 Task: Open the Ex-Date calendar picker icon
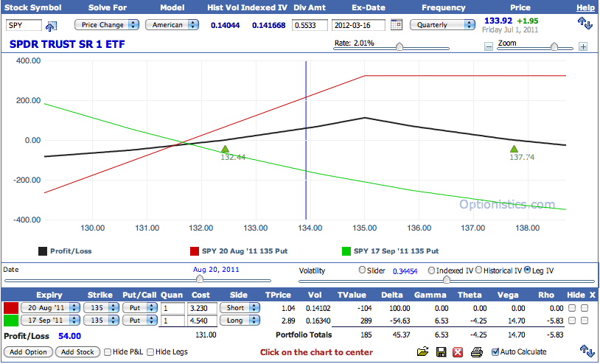tap(397, 25)
